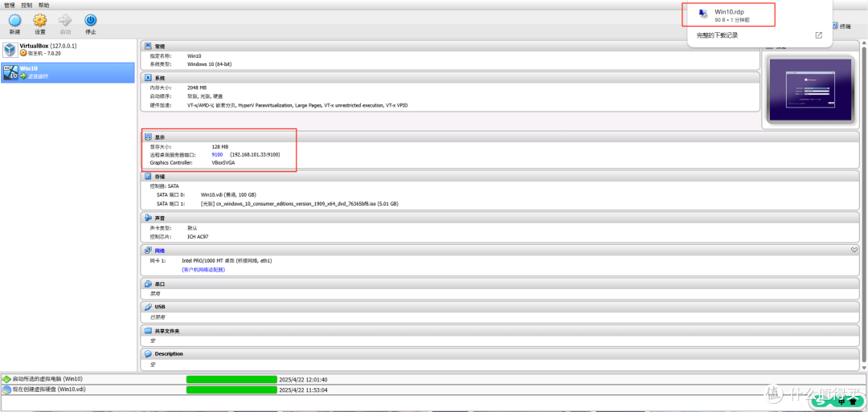
Task: Click the 显示 (Display) section icon
Action: click(x=148, y=137)
